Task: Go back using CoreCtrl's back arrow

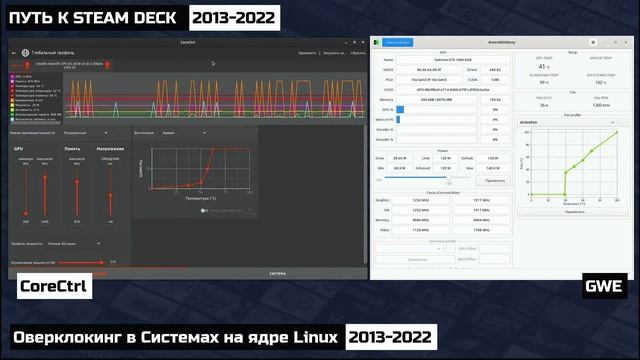Action: point(14,53)
